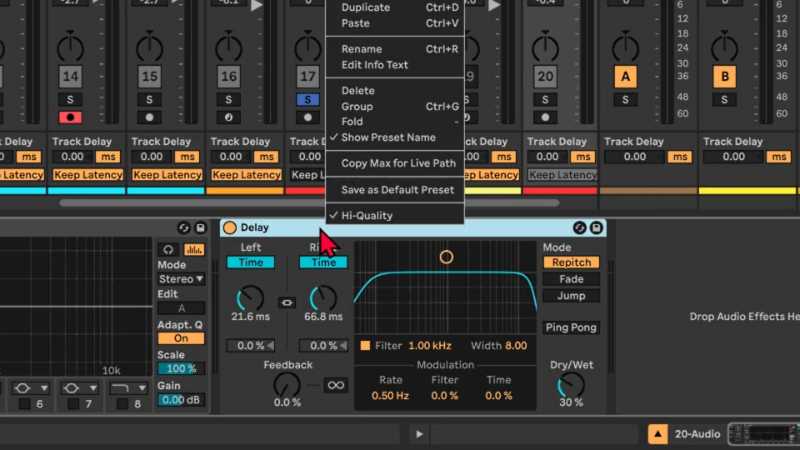800x450 pixels.
Task: Open EQ band 8 filter type dropdown
Action: [129, 388]
